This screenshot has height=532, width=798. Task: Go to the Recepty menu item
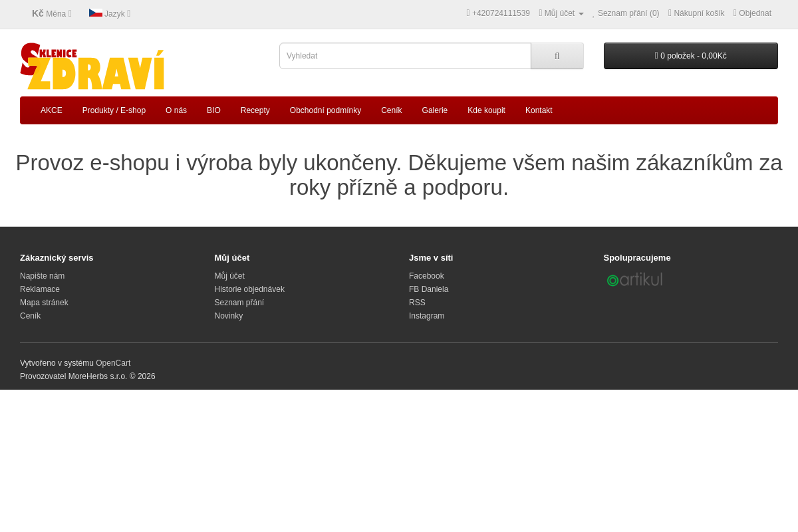255,110
